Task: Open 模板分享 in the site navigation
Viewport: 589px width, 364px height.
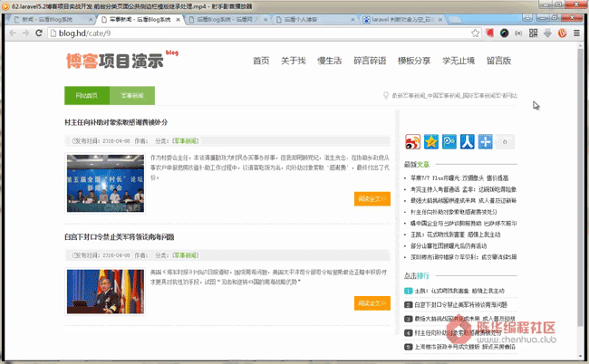Action: pos(414,61)
